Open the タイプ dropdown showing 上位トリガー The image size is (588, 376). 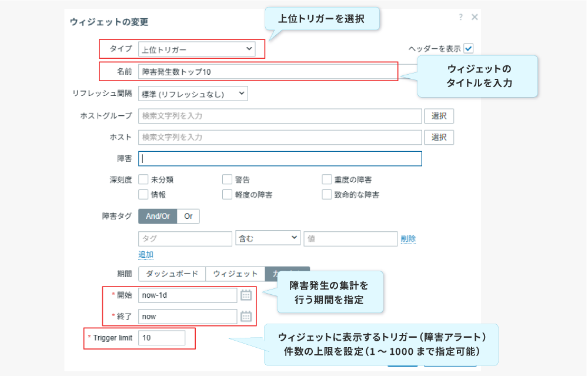click(x=197, y=49)
